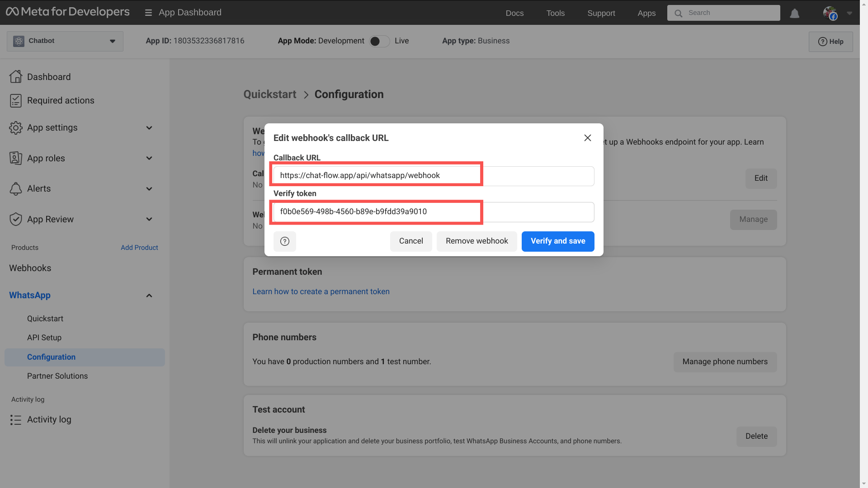Click the Dashboard sidebar item
The width and height of the screenshot is (868, 488).
point(49,77)
